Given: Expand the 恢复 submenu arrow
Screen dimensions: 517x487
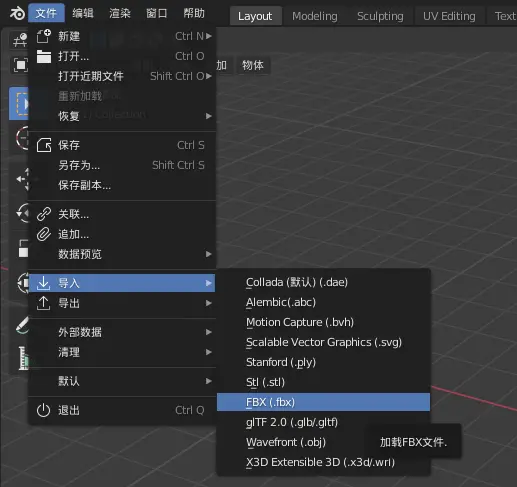Looking at the screenshot, I should coord(209,116).
